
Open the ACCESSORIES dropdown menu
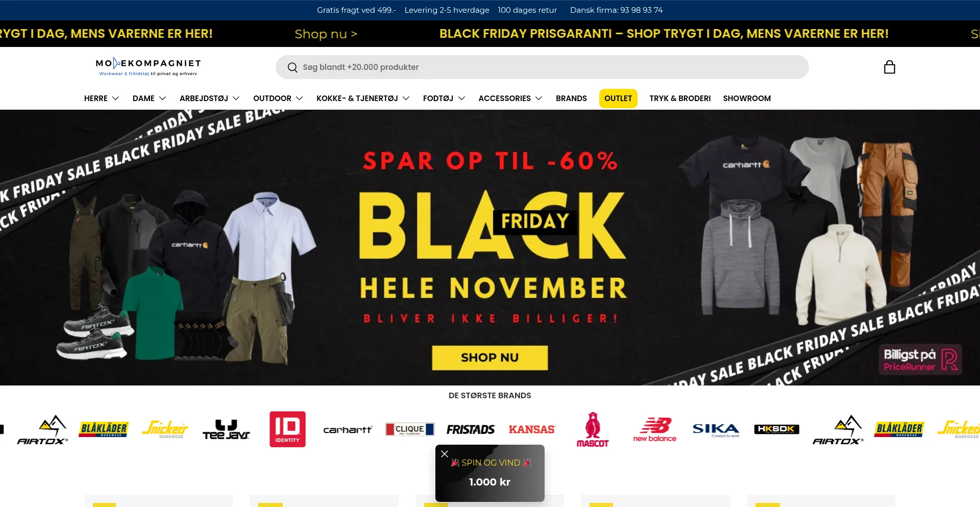(510, 98)
